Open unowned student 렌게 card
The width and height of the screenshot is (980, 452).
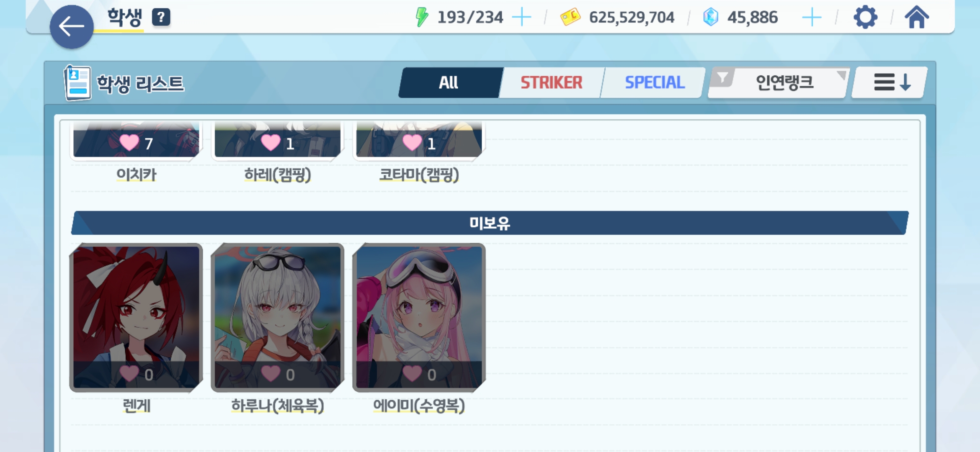pos(136,317)
